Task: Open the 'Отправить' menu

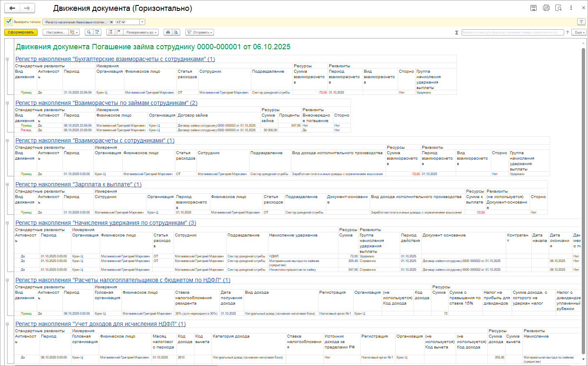Action: click(199, 32)
